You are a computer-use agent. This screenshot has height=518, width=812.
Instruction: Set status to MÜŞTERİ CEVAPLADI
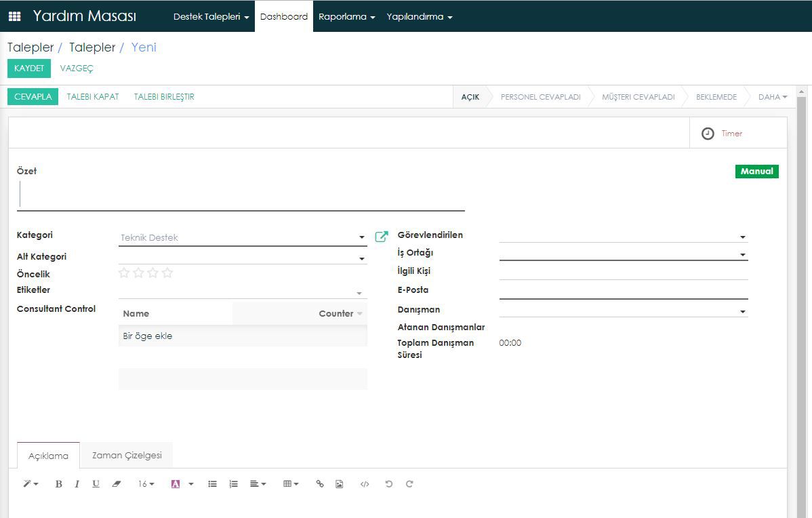point(638,97)
